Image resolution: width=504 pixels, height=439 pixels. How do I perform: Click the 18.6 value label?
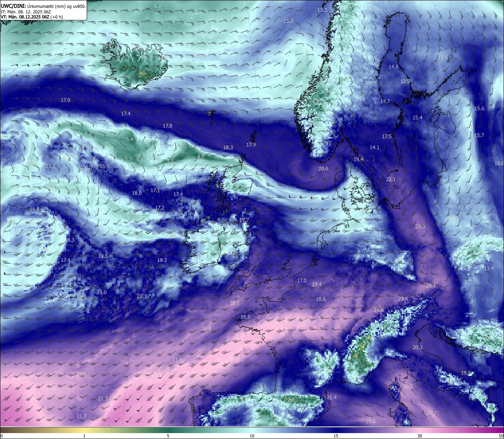[x=321, y=299]
